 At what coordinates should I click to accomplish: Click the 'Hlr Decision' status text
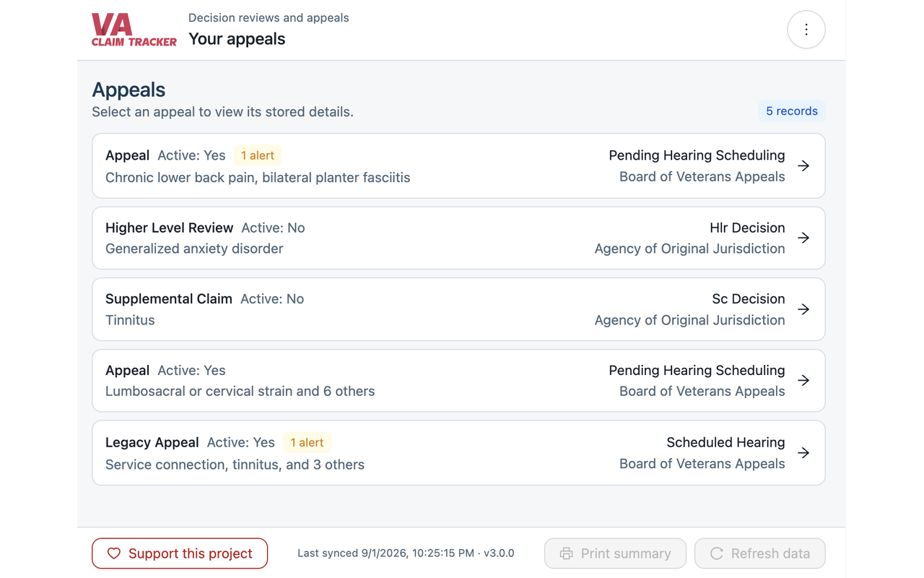[x=747, y=228]
